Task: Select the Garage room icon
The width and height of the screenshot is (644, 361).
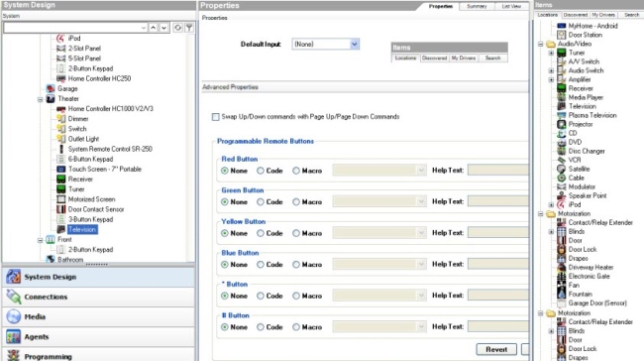Action: 51,89
